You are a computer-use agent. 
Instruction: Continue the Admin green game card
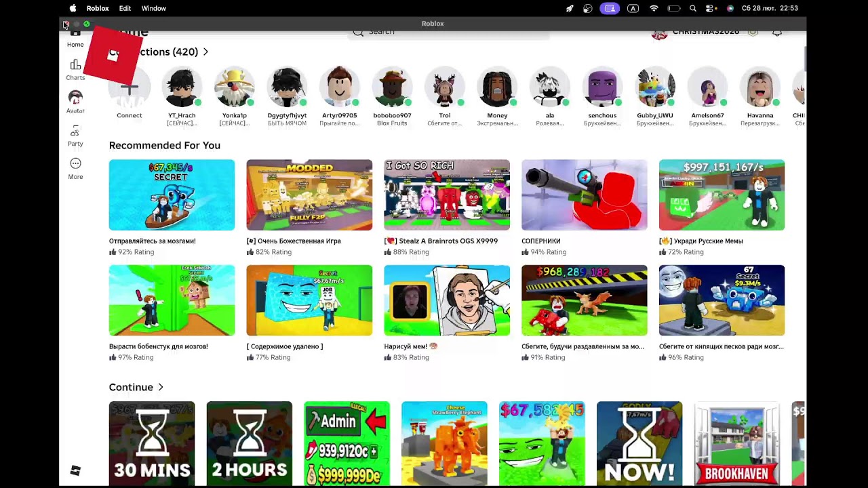(x=347, y=444)
